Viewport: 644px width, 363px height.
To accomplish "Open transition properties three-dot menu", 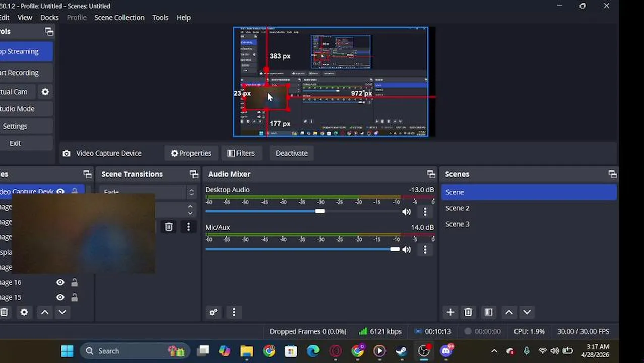I will [x=188, y=227].
